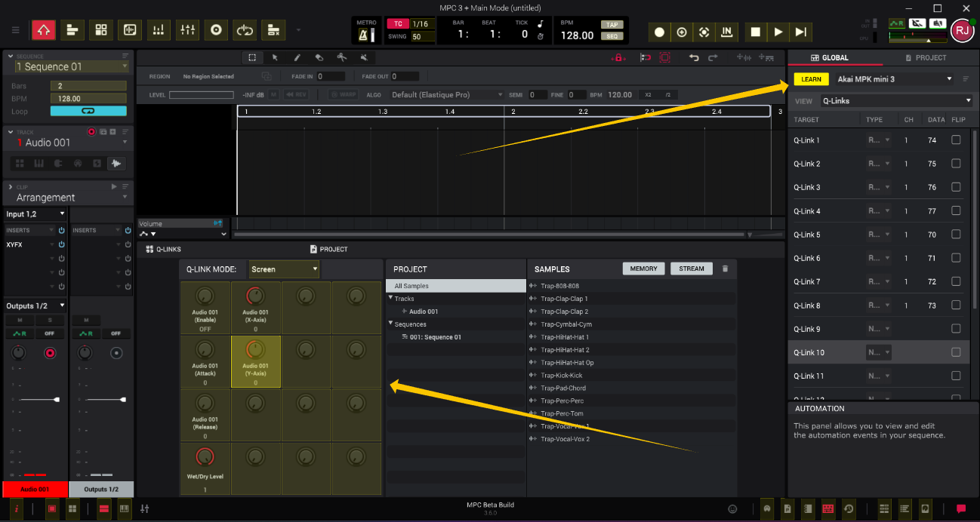Mute the Audio 001 channel strip

click(x=20, y=320)
